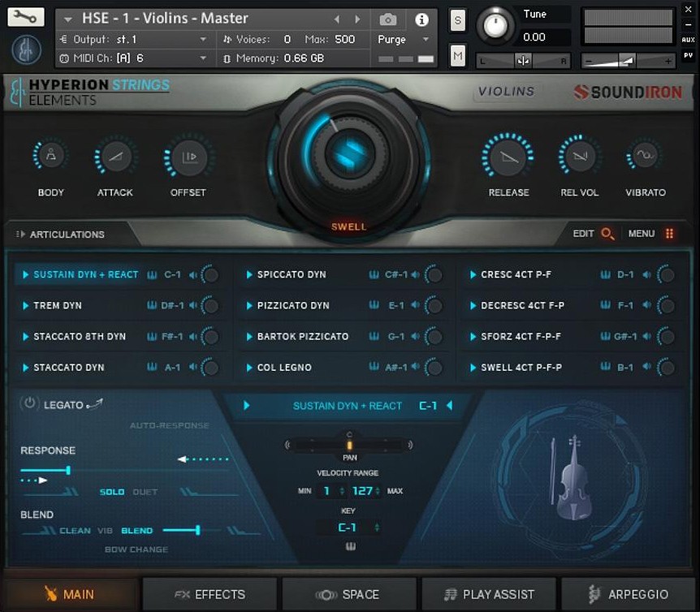This screenshot has width=700, height=612.
Task: Mute the instrument with the M button
Action: (457, 55)
